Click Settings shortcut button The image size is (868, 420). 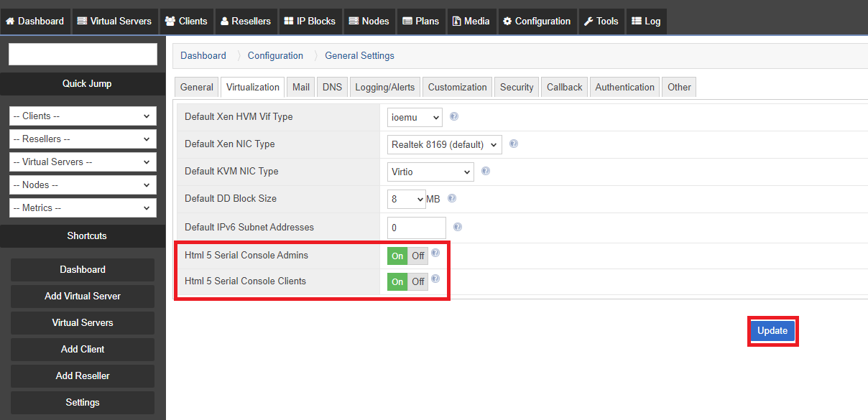(x=83, y=403)
